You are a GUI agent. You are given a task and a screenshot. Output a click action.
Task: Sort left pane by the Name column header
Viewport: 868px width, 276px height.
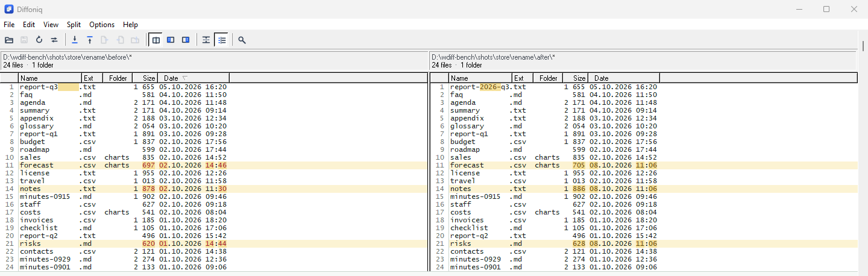pos(50,78)
